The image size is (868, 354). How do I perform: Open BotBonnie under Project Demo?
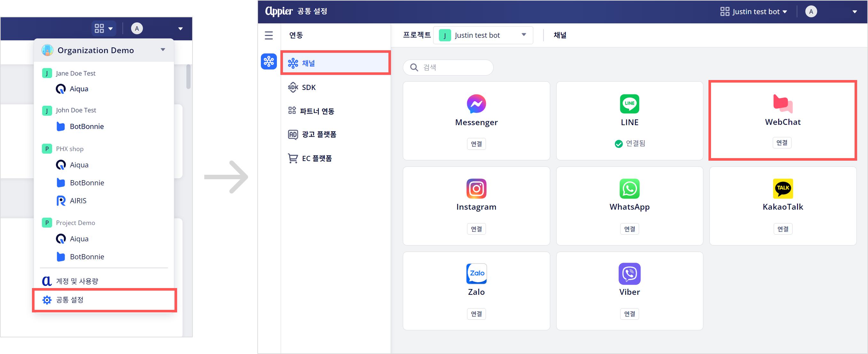coord(80,257)
